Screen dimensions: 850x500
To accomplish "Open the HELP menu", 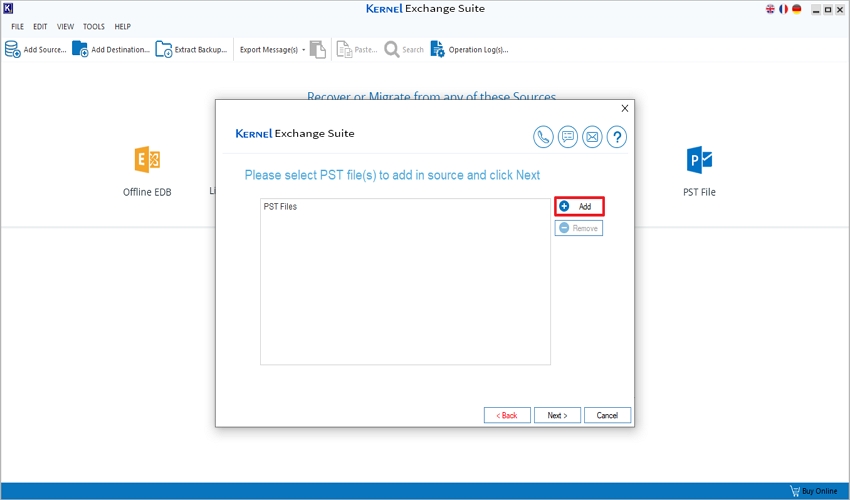I will (x=123, y=26).
